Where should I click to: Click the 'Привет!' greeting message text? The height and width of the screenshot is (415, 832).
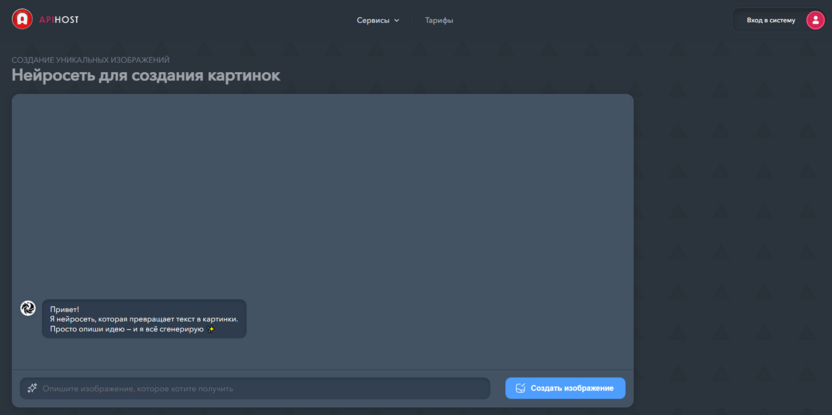pyautogui.click(x=65, y=309)
